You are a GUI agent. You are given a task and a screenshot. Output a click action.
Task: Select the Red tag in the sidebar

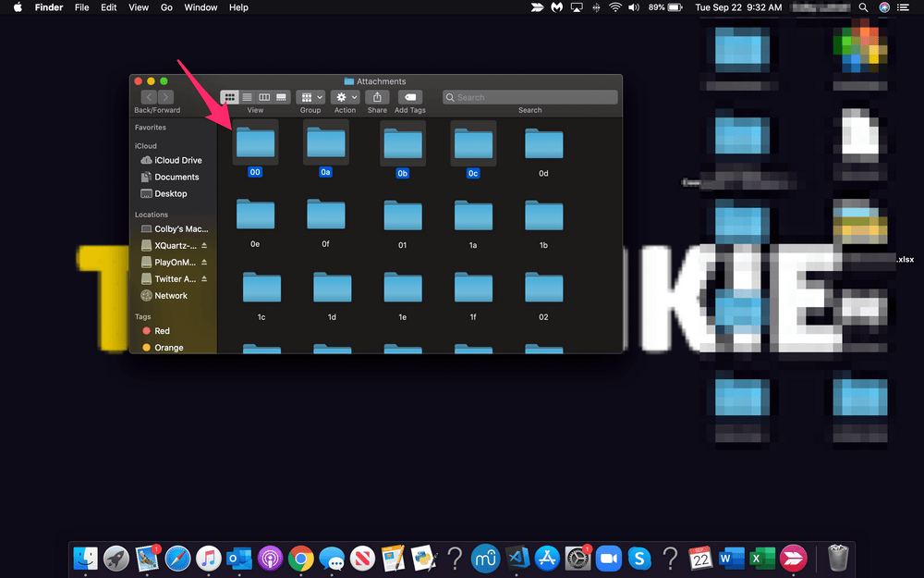point(163,330)
